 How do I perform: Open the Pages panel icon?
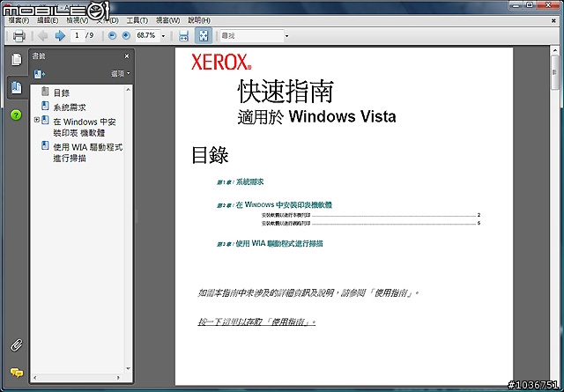click(x=16, y=60)
